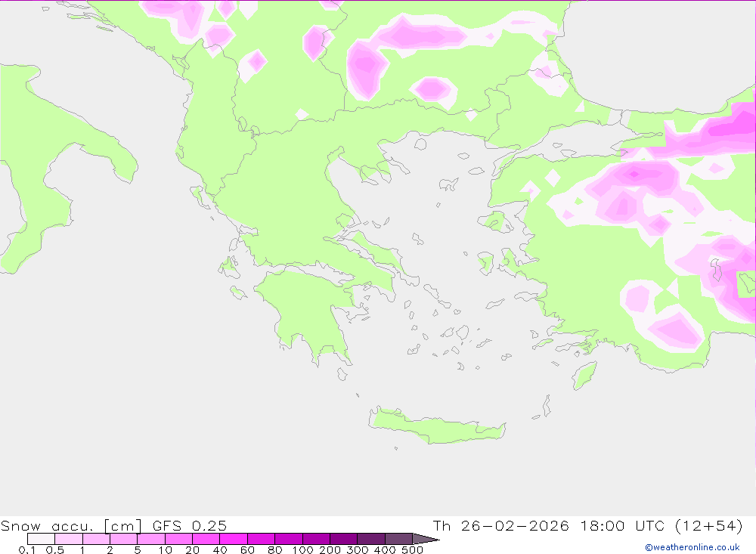Click the island of Crete on map
This screenshot has height=554, width=756.
[436, 427]
